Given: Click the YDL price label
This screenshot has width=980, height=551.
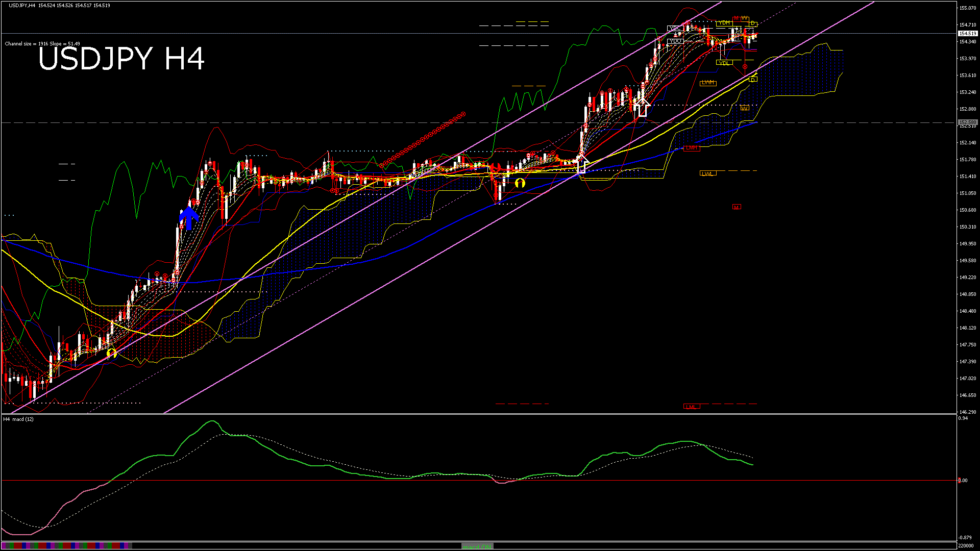Looking at the screenshot, I should [724, 63].
